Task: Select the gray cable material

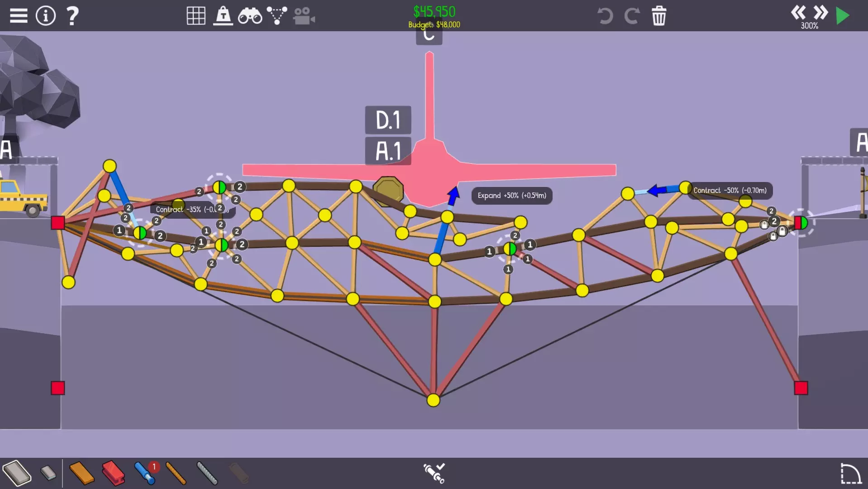Action: coord(207,473)
